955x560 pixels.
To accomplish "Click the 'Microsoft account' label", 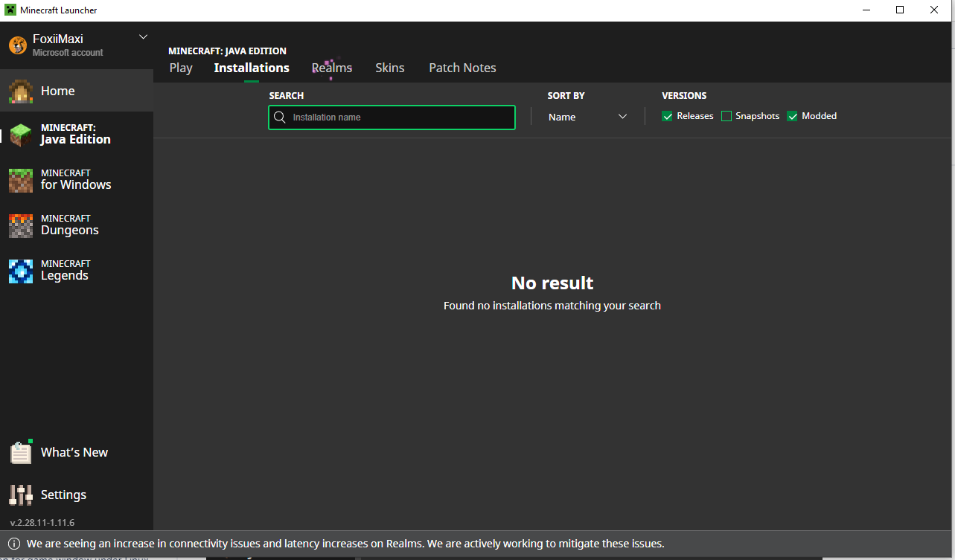I will pyautogui.click(x=68, y=53).
